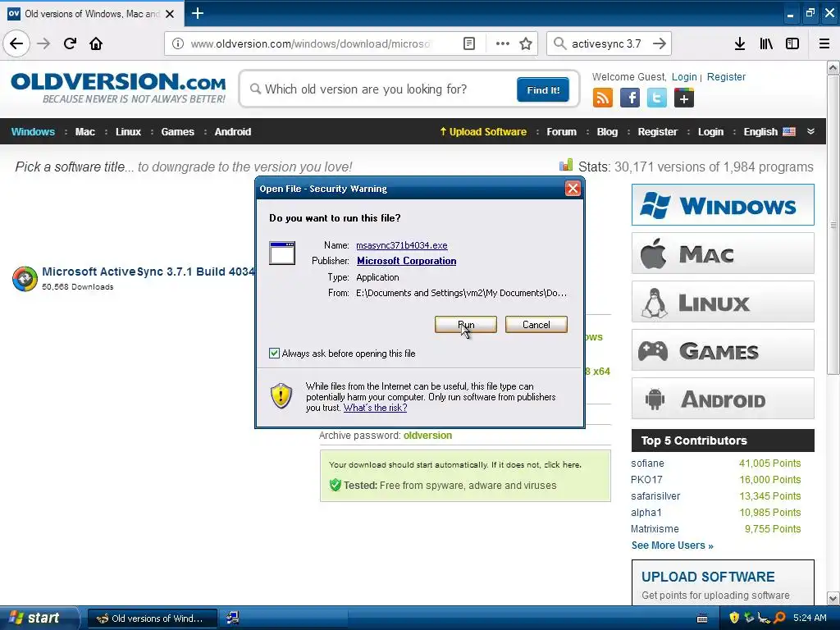Image resolution: width=840 pixels, height=630 pixels.
Task: Click the desktop icon in taskbar
Action: pos(232,618)
